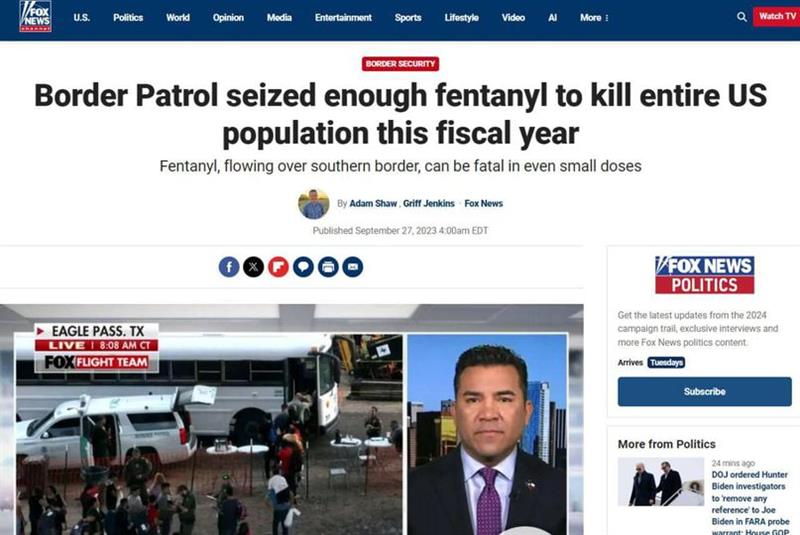Open the Border Security category tag

(401, 64)
